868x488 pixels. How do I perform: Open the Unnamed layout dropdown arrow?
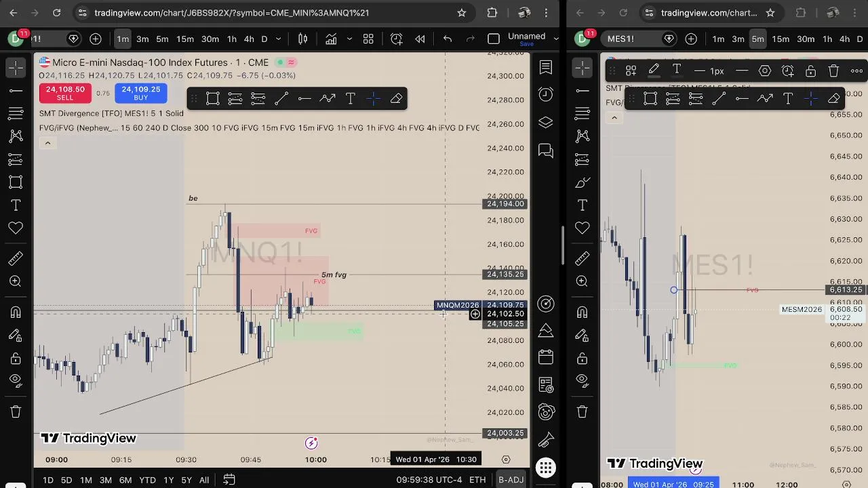556,39
